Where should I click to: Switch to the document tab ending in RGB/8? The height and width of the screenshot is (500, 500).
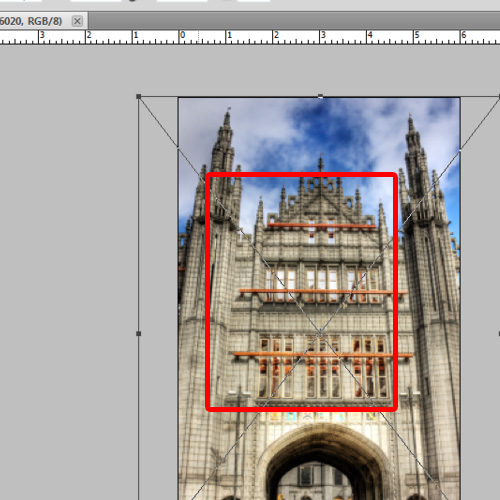coord(31,21)
